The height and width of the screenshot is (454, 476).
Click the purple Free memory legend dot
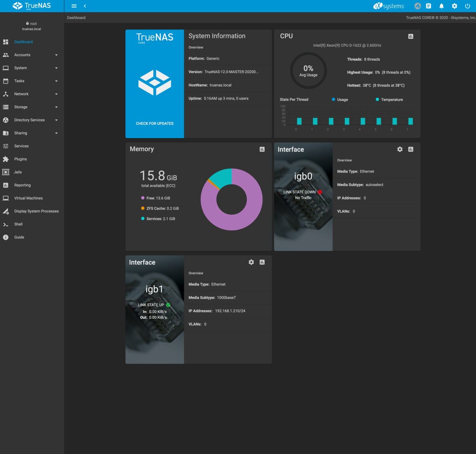coord(143,198)
